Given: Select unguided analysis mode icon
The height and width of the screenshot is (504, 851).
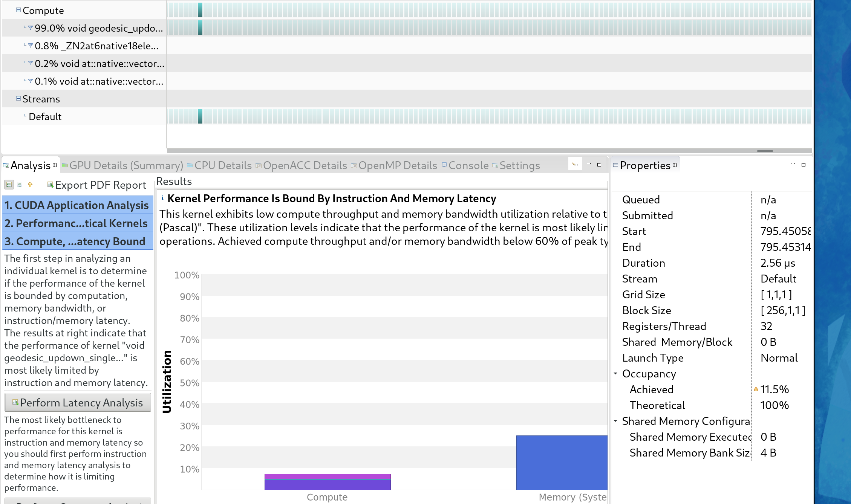Looking at the screenshot, I should (20, 185).
